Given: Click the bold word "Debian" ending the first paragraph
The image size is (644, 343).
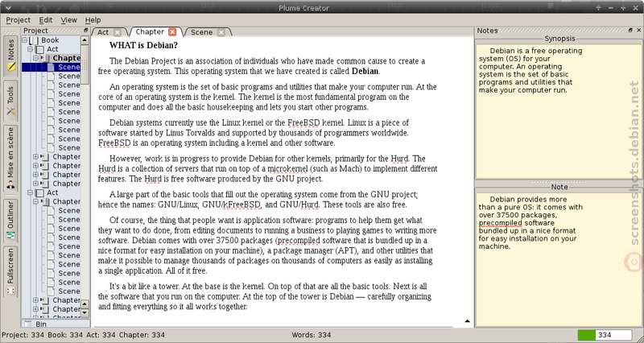Looking at the screenshot, I should pos(365,71).
